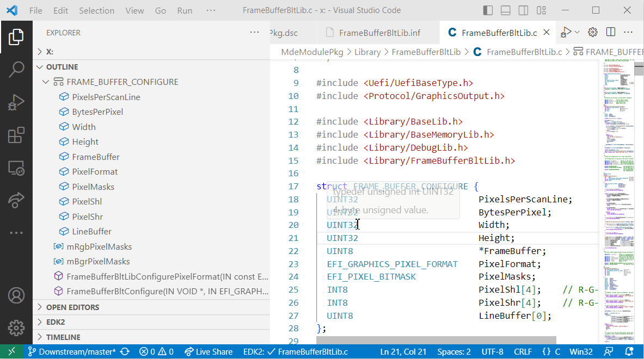Image resolution: width=644 pixels, height=359 pixels.
Task: Expand the TIMELINE section
Action: coord(151,337)
